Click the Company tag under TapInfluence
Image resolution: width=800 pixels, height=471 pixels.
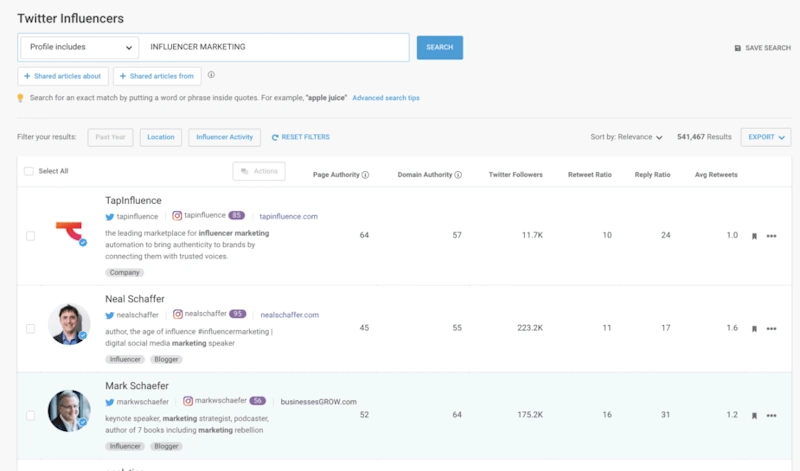pyautogui.click(x=124, y=273)
